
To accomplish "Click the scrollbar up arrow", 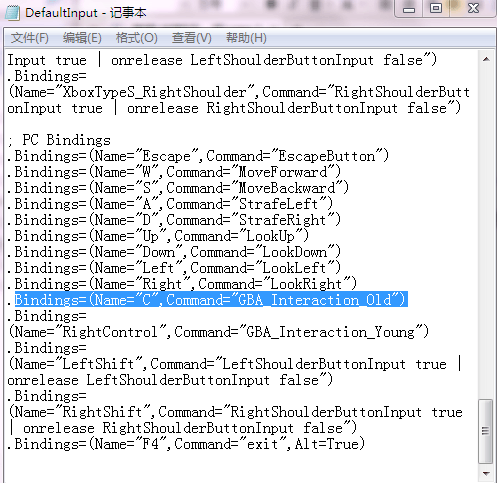I will point(486,59).
